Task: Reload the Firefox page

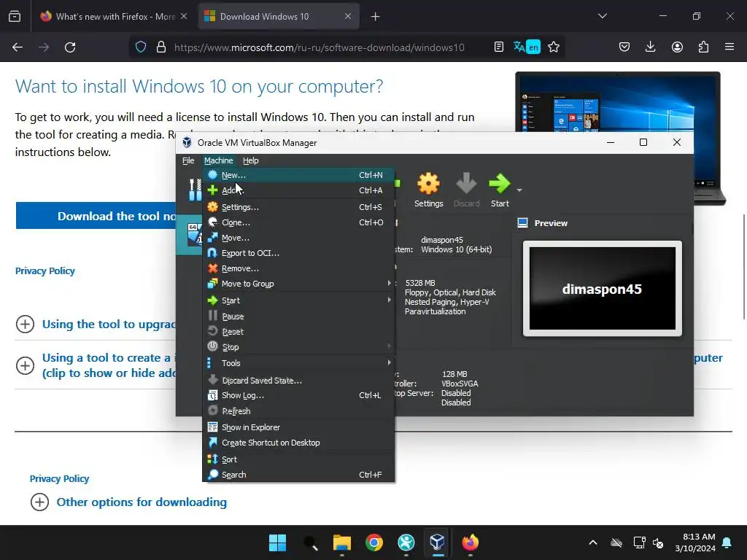Action: (x=70, y=47)
